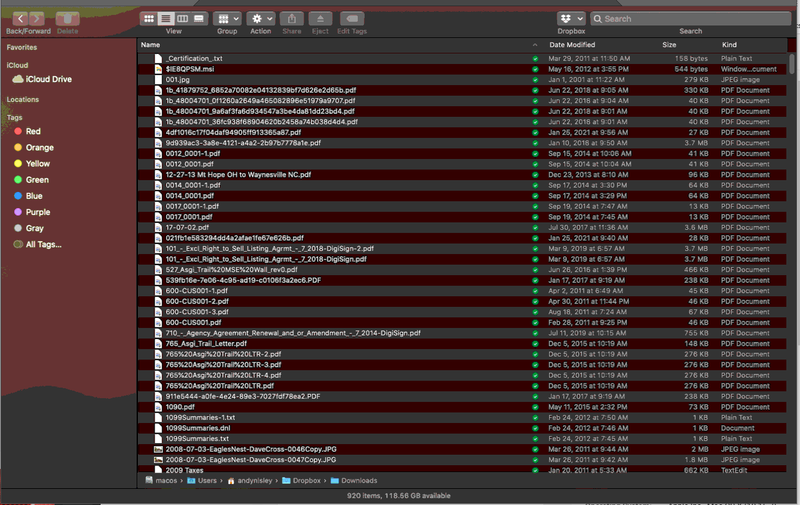Viewport: 800px width, 505px height.
Task: Sort files by the Name column
Action: (x=150, y=45)
